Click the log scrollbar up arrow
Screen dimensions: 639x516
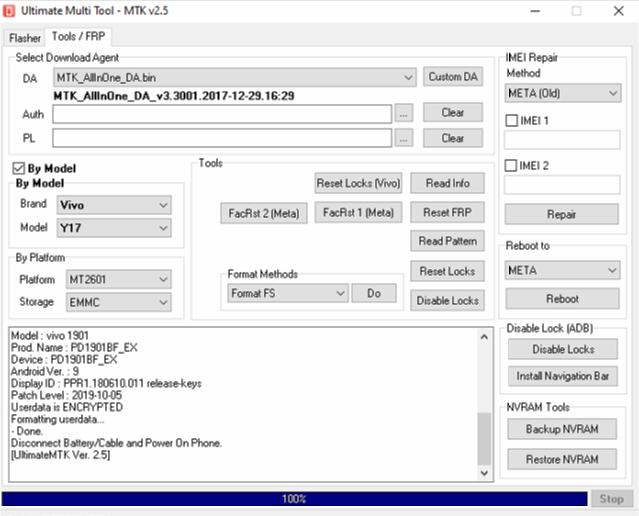[x=484, y=337]
